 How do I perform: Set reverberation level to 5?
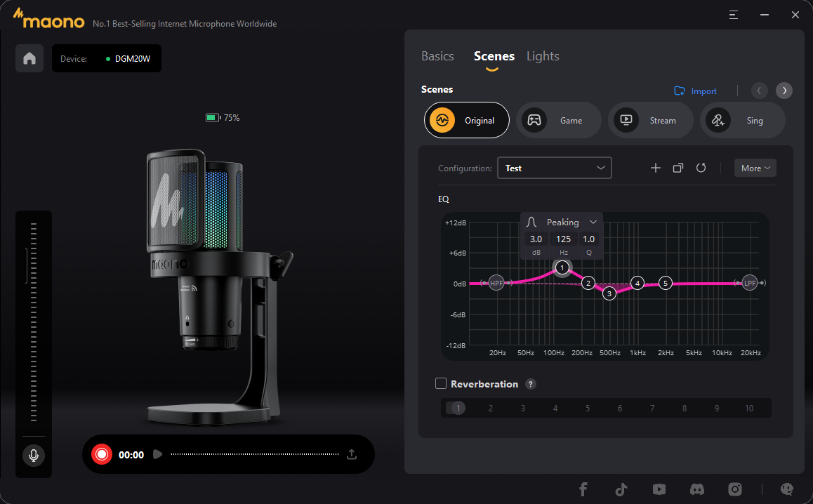point(588,408)
